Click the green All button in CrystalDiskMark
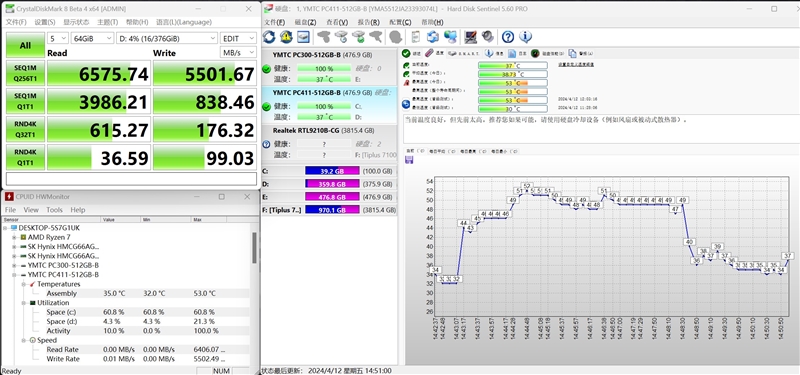The height and width of the screenshot is (375, 800). tap(25, 45)
